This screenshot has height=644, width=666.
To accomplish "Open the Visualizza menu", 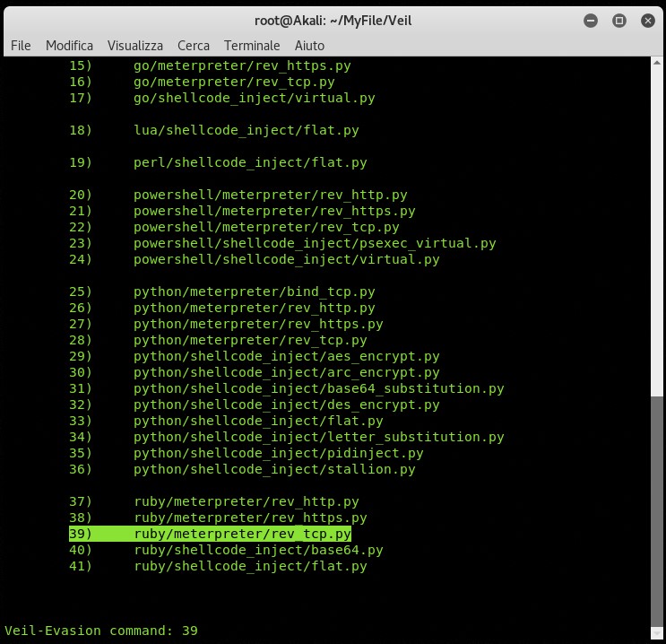I will [135, 46].
